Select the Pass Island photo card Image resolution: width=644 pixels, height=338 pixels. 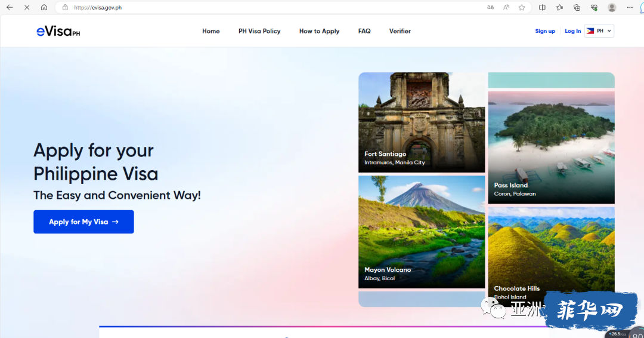[551, 148]
